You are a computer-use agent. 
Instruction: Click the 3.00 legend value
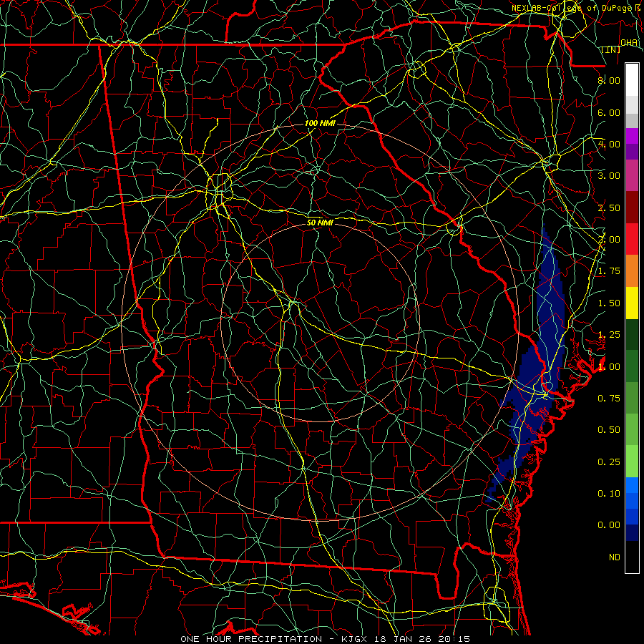pyautogui.click(x=609, y=176)
